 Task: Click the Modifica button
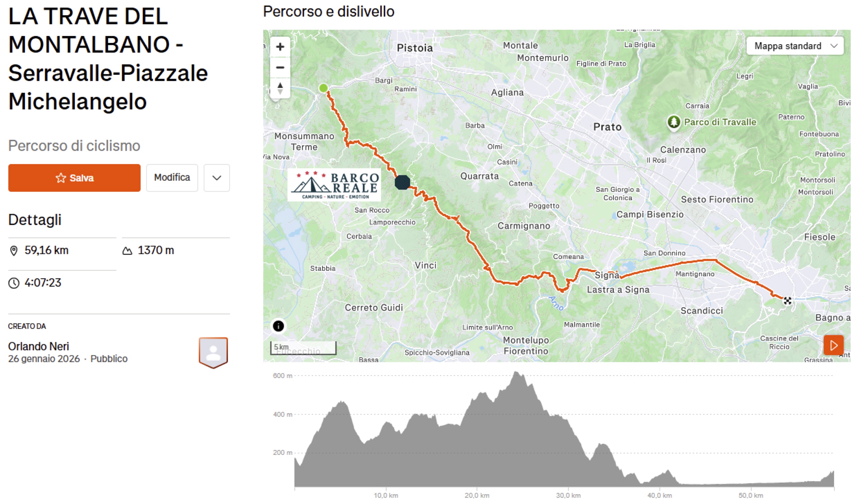(172, 178)
